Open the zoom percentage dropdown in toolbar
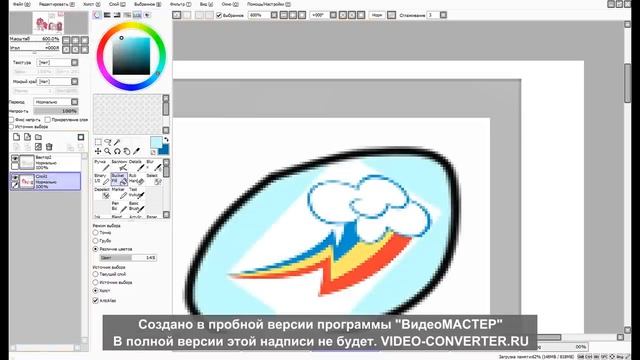This screenshot has height=360, width=640. (274, 15)
